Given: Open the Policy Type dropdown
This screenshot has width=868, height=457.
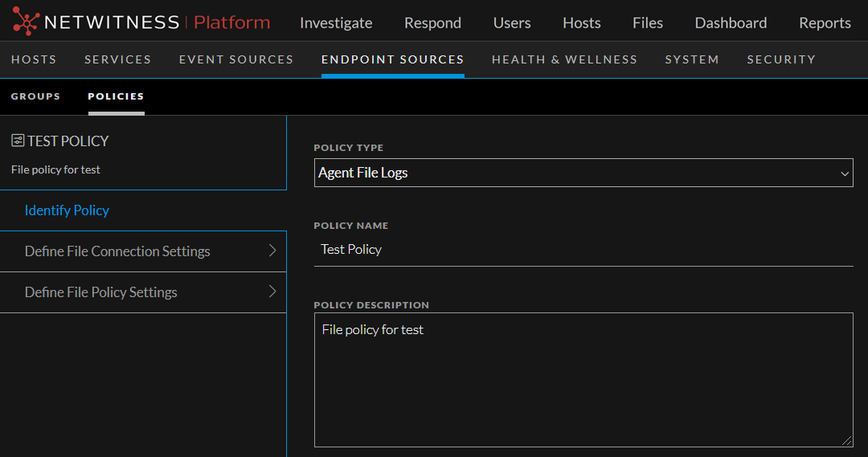Looking at the screenshot, I should 583,173.
